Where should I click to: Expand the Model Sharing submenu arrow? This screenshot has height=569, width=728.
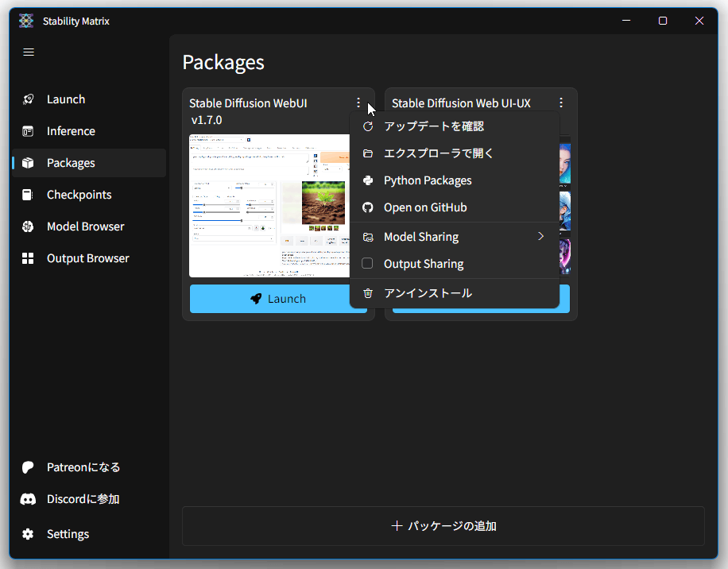(540, 237)
